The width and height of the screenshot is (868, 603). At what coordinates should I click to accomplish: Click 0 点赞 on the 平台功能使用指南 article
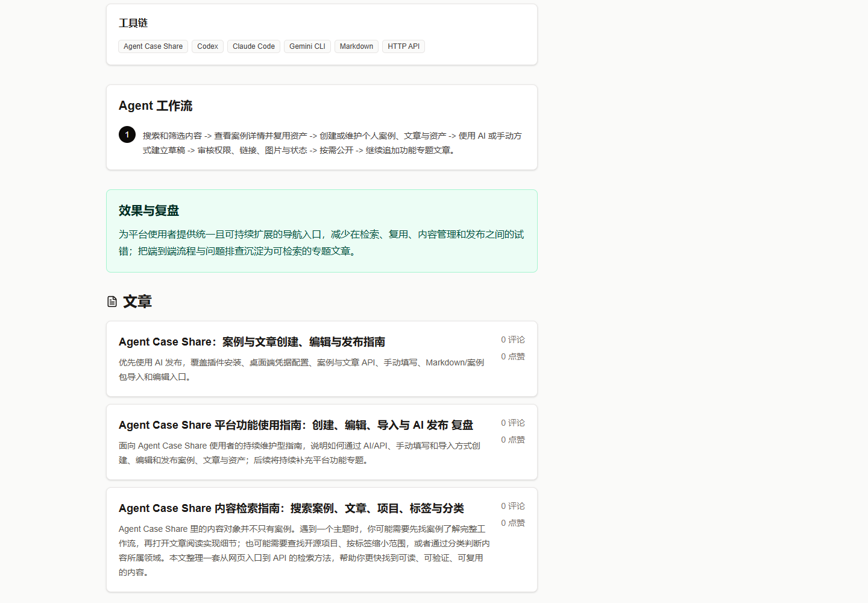513,440
